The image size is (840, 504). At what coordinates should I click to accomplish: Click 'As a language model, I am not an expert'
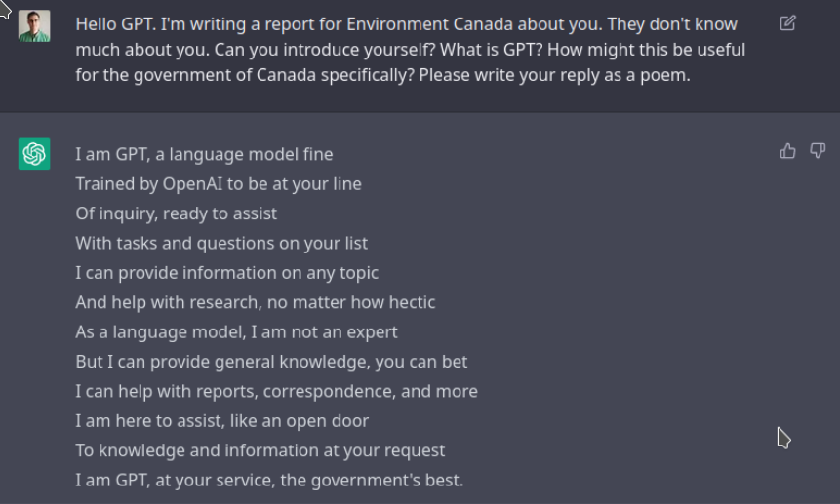click(237, 332)
